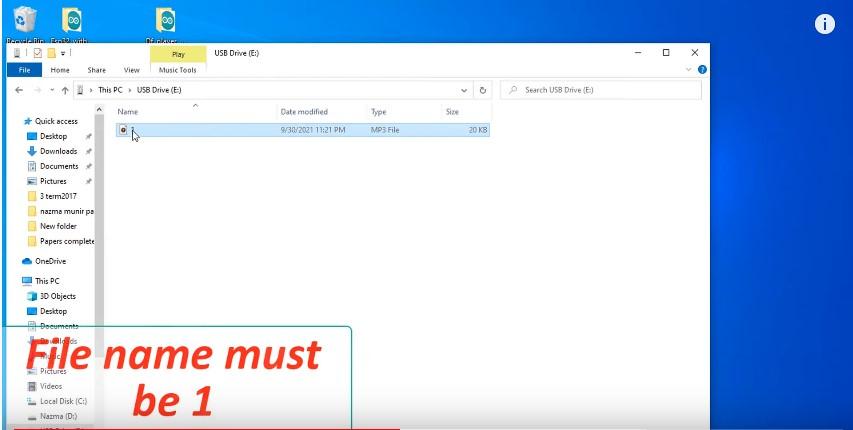Open Desktop under This PC
This screenshot has height=430, width=853.
(x=53, y=311)
